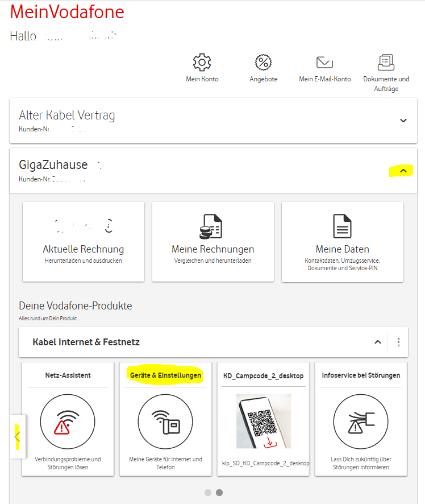Click the Meine Rechnungen card title
This screenshot has width=425, height=504.
[213, 249]
